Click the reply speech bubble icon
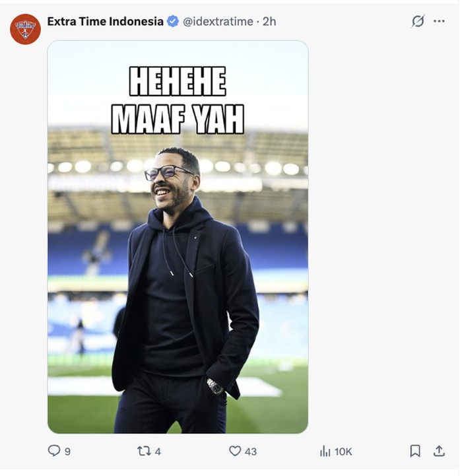 [x=54, y=451]
